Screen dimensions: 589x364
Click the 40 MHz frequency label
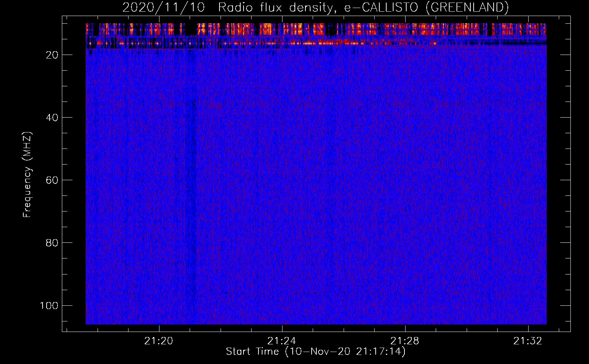click(52, 118)
